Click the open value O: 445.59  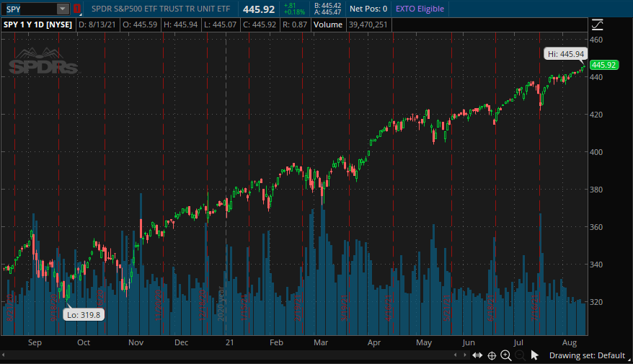pos(140,25)
